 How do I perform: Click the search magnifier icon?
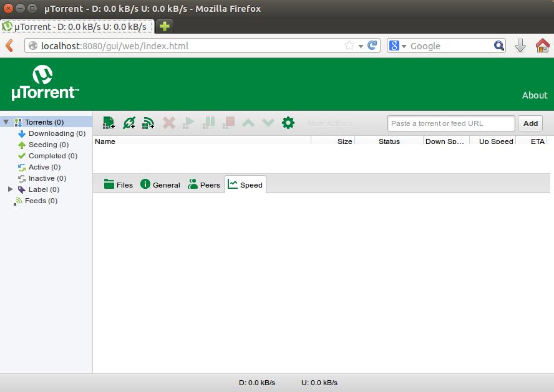pos(498,45)
